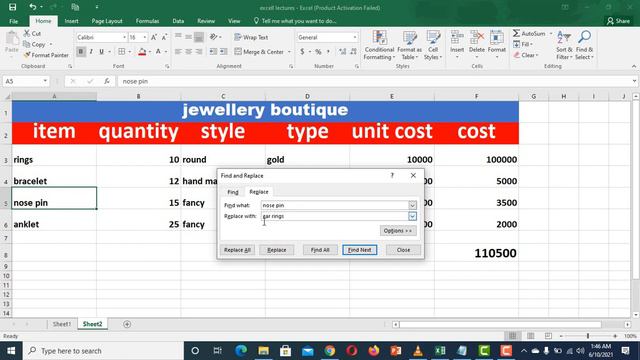
Task: Click the Close button in Find and Replace
Action: (x=403, y=250)
